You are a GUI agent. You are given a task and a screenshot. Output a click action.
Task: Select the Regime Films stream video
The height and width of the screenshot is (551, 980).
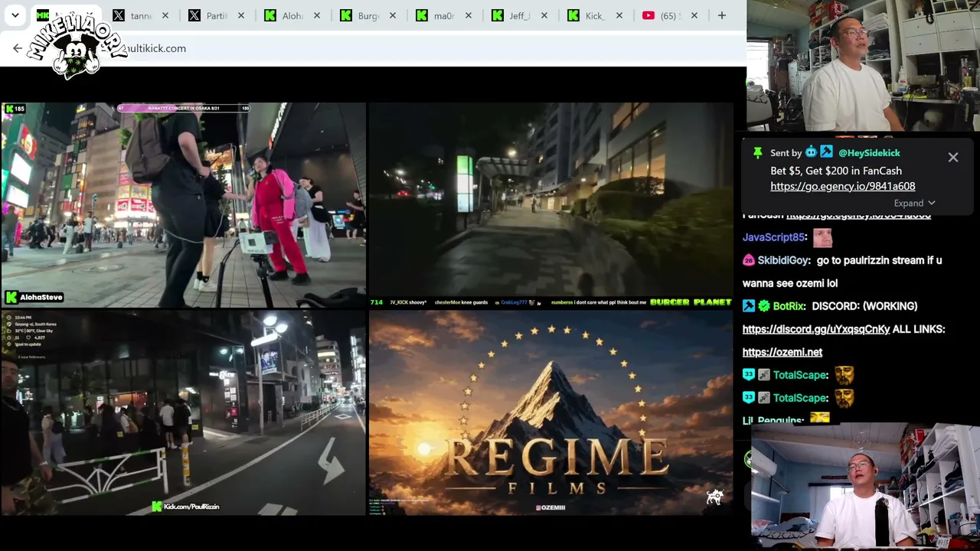pos(550,412)
